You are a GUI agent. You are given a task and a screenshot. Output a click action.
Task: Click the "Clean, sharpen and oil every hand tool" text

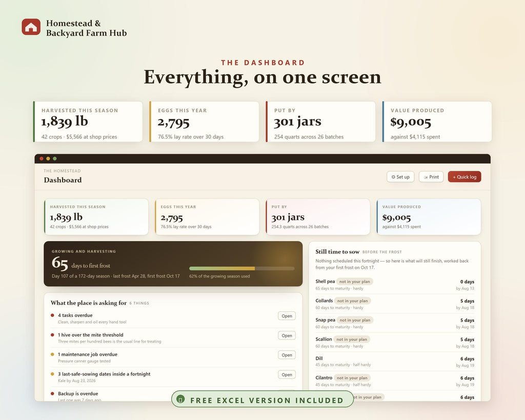92,322
